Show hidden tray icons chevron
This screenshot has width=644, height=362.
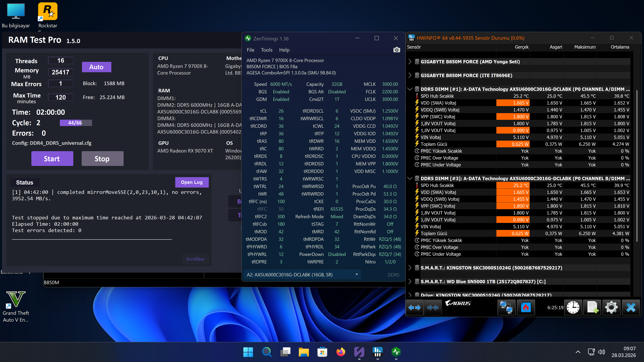coord(578,352)
